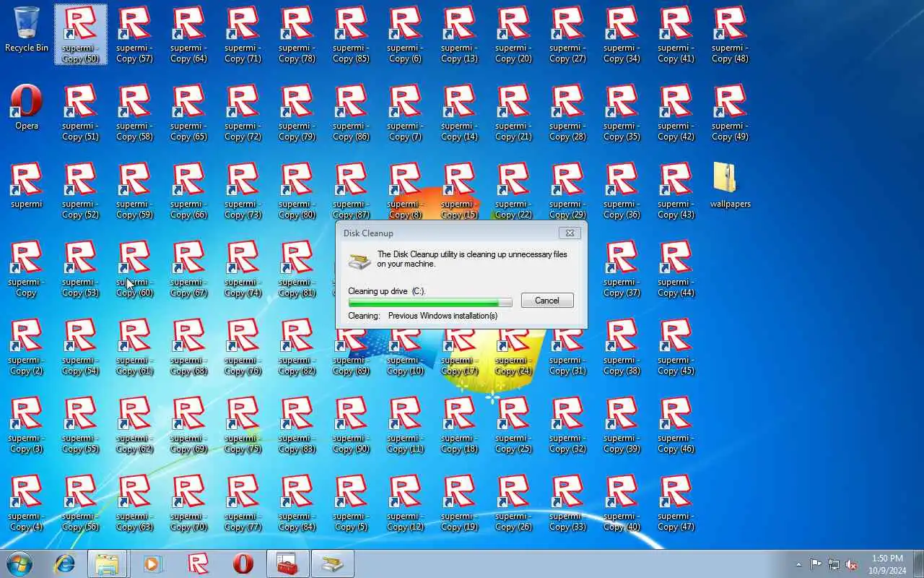Close the Disk Cleanup dialog

pyautogui.click(x=570, y=233)
